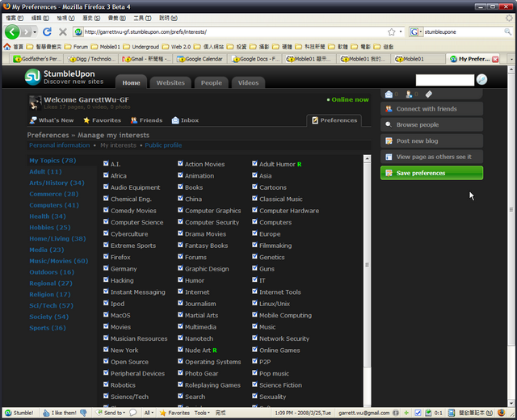Viewport: 517px width, 420px height.
Task: Select the Computers (41) topic category
Action: 54,205
